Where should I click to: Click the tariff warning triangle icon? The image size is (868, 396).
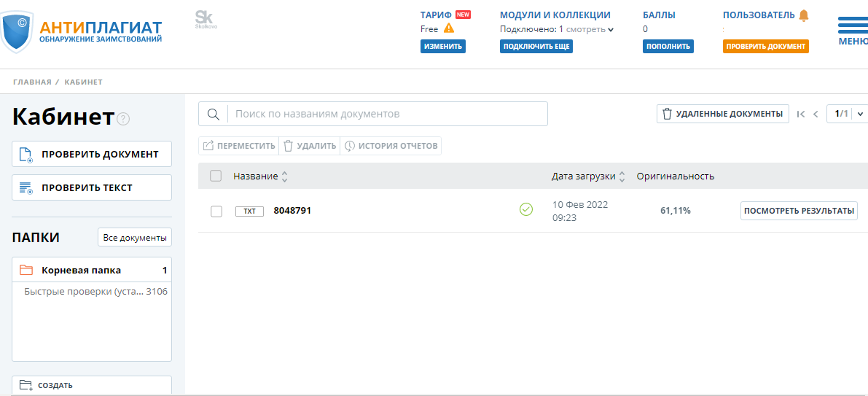point(449,28)
